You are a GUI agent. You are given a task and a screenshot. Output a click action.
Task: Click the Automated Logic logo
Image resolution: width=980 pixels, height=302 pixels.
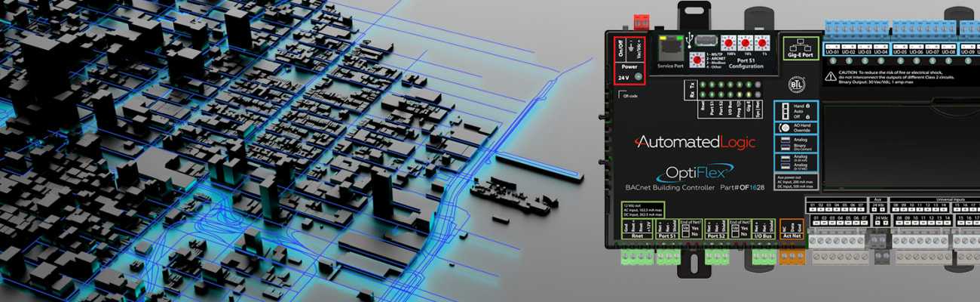(694, 142)
